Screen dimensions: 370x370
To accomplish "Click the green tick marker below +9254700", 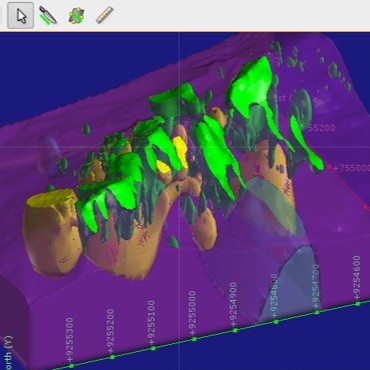I will (x=317, y=312).
